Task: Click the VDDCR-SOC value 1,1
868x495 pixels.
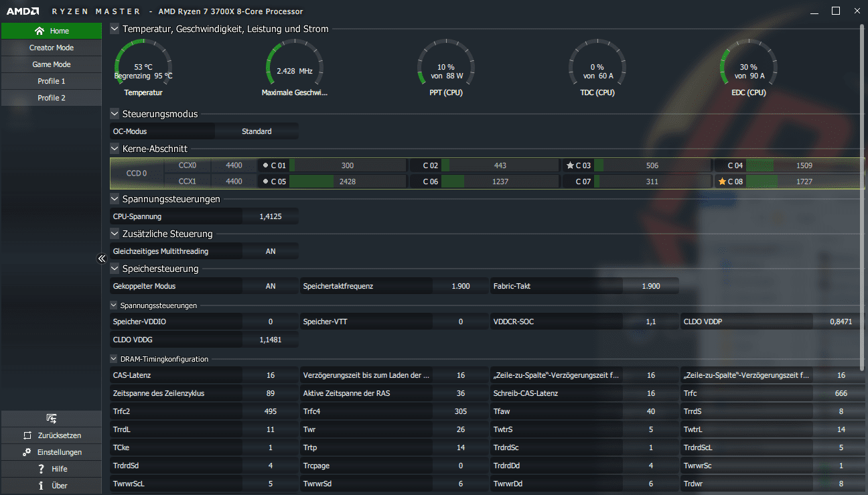Action: click(650, 322)
